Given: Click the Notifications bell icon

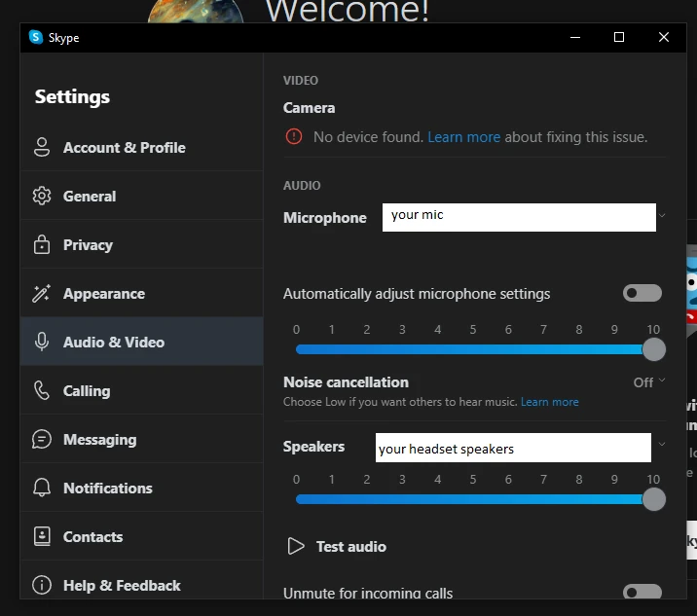Looking at the screenshot, I should [42, 488].
